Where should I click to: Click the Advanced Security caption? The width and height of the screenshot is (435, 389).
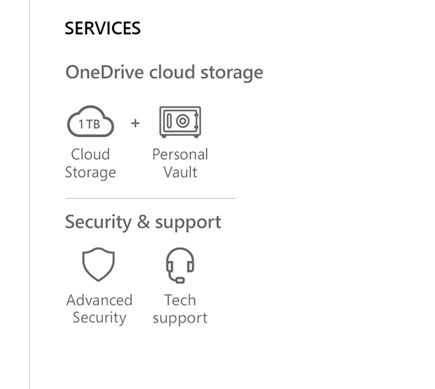(99, 309)
